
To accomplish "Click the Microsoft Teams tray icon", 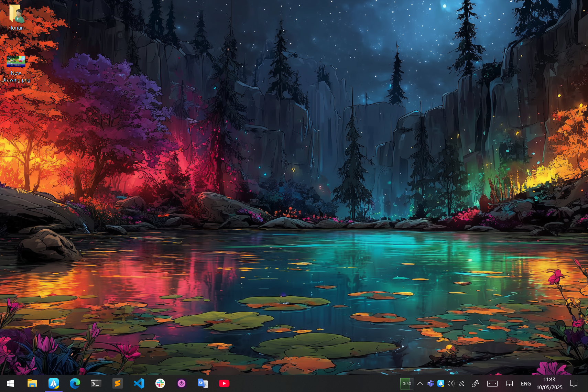I will (431, 383).
